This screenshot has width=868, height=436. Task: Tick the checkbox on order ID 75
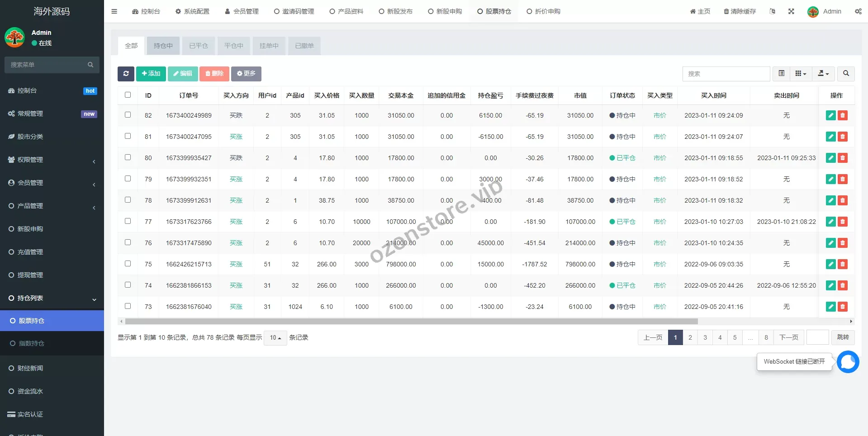coord(128,264)
